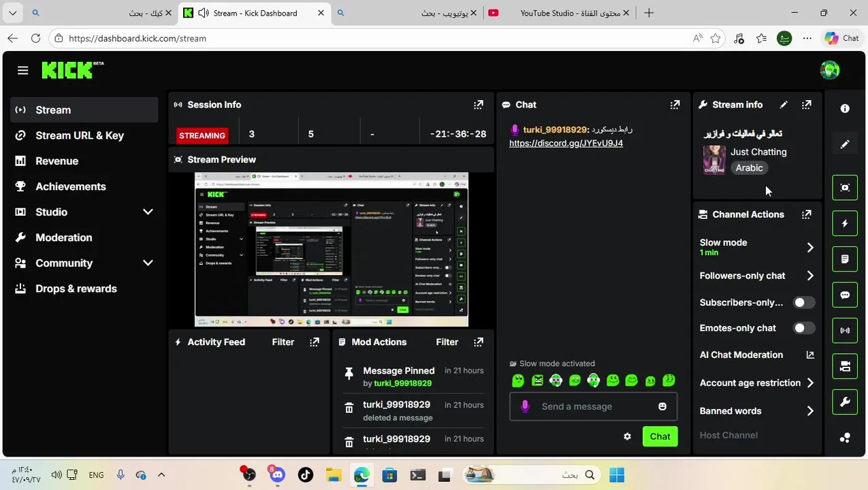Toggle the lightning bolt icon in right sidebar
The width and height of the screenshot is (868, 490).
click(x=845, y=223)
